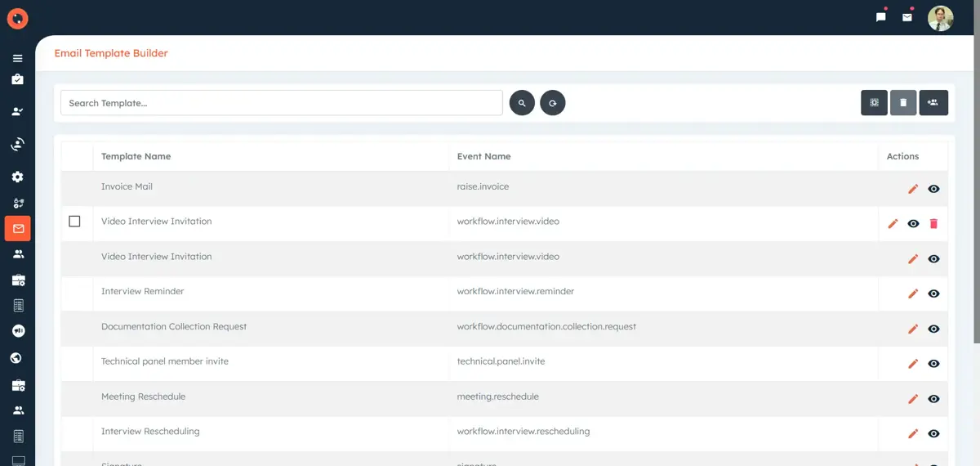Open the user profile avatar menu

[940, 18]
